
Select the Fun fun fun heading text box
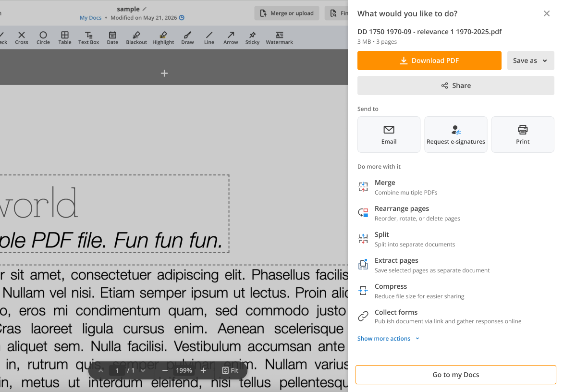coord(114,214)
